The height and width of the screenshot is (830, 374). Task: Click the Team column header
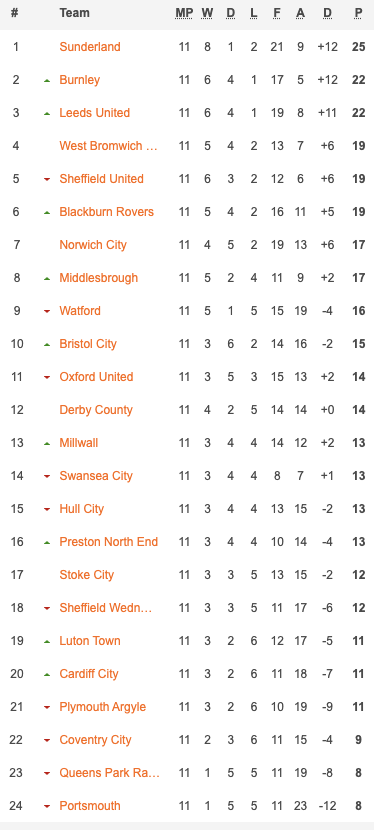tap(75, 13)
